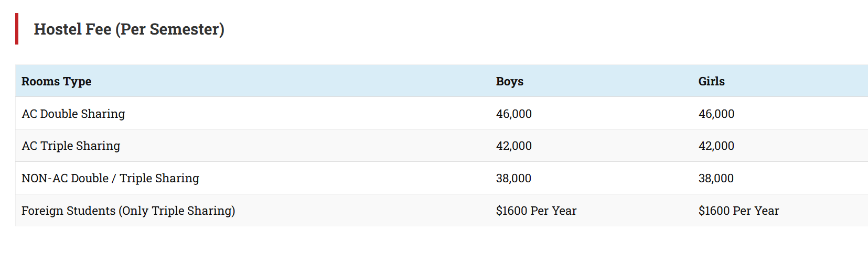Click 'NON-AC Double / Triple Sharing' row label

pos(110,178)
